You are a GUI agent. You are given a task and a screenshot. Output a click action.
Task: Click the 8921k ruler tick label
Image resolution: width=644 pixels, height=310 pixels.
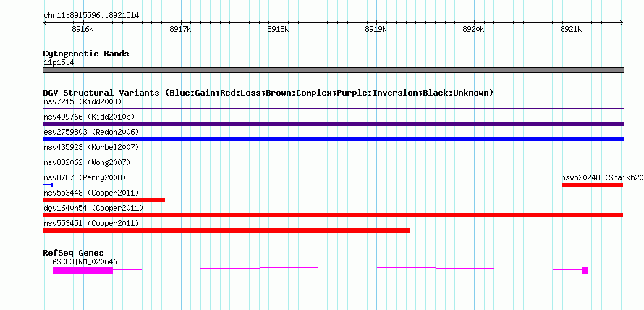[x=572, y=29]
